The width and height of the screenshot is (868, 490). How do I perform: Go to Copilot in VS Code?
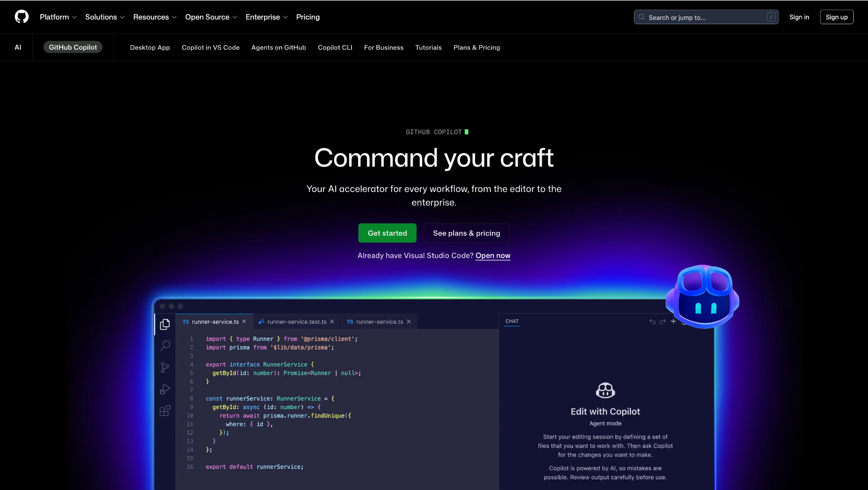click(x=211, y=47)
